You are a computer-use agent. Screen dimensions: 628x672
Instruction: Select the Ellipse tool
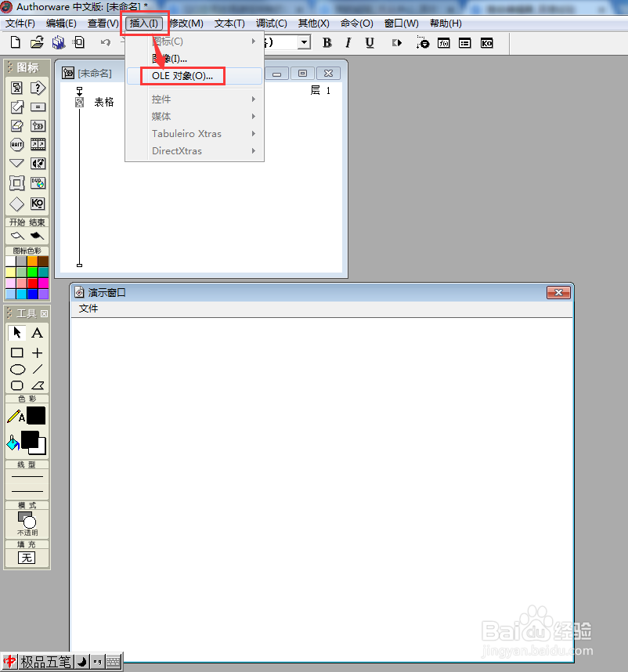17,369
